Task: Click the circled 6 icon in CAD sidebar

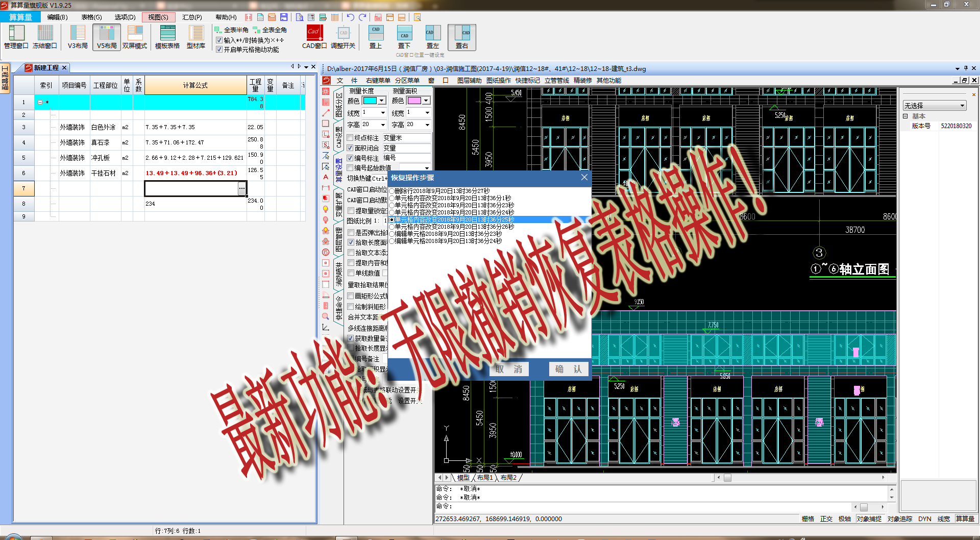Action: click(x=326, y=252)
